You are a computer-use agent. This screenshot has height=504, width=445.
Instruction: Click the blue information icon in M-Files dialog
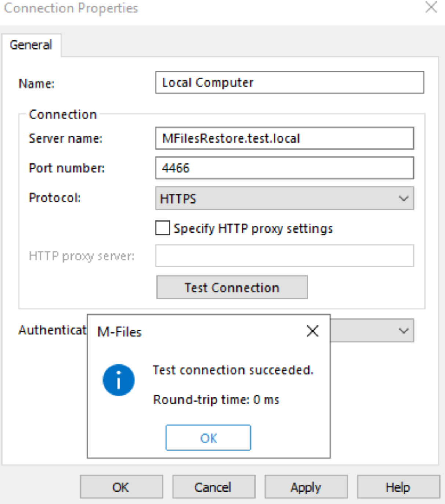tap(119, 380)
